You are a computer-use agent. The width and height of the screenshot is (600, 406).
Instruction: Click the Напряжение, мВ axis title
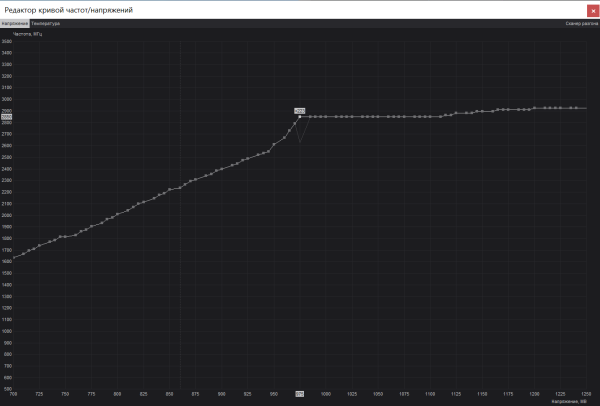tap(567, 401)
